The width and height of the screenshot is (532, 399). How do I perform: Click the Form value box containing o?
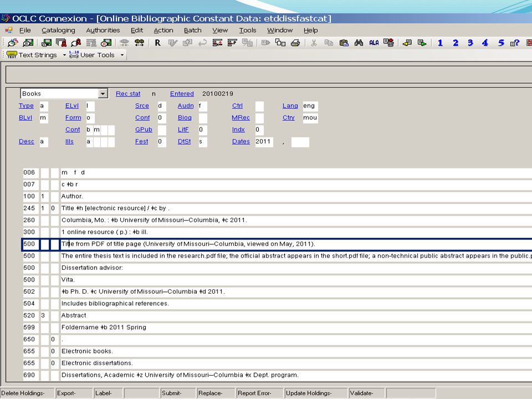tap(90, 117)
